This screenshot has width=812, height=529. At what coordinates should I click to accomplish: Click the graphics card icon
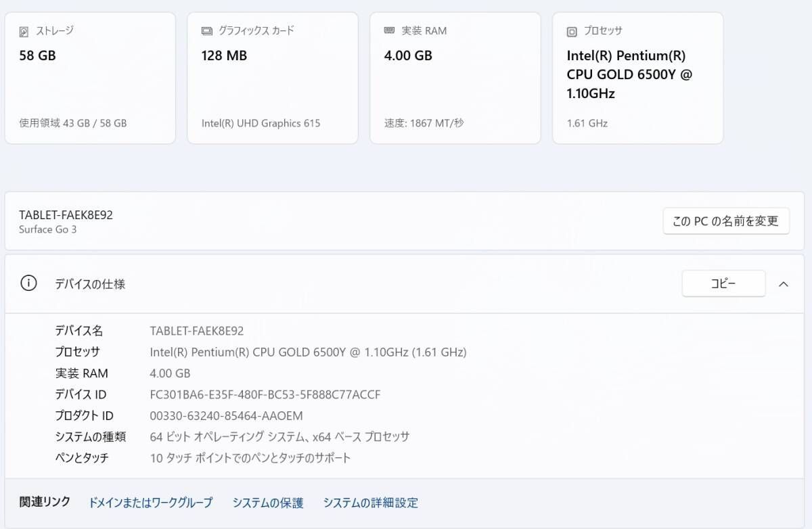click(x=207, y=31)
